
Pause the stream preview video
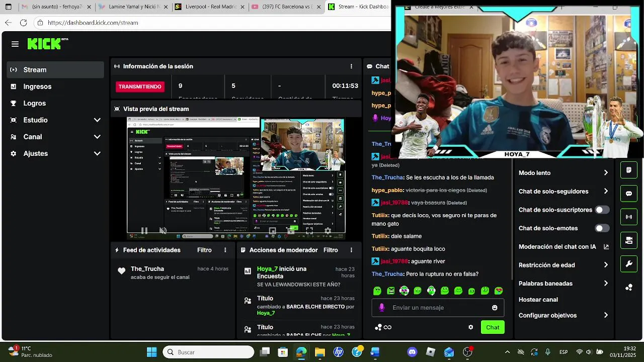click(144, 231)
